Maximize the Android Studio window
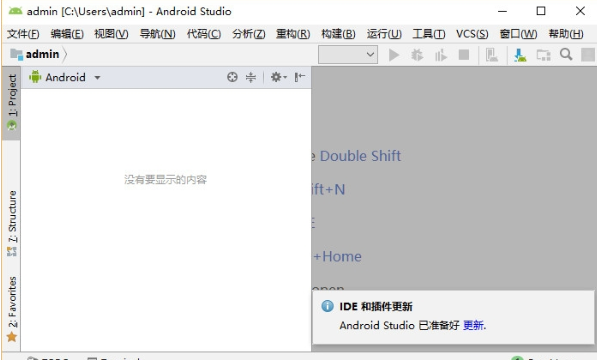 pyautogui.click(x=541, y=11)
